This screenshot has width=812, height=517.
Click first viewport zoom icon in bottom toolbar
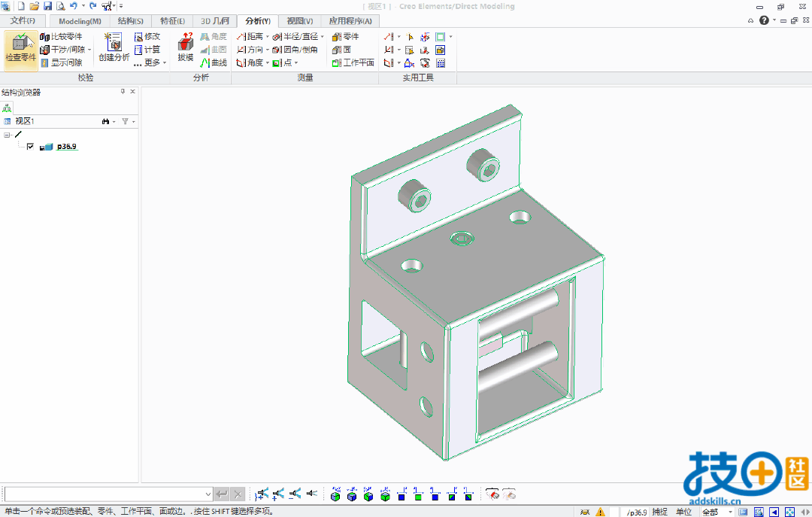coord(262,494)
